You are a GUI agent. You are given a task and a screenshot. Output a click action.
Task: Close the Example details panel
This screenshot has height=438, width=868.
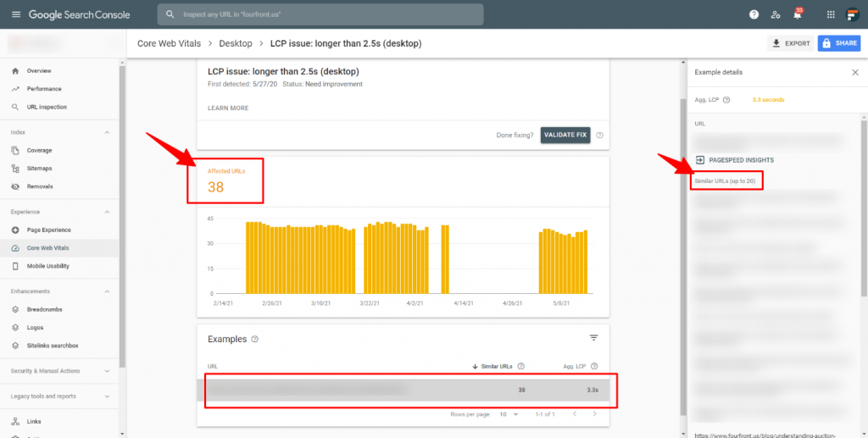pos(854,73)
